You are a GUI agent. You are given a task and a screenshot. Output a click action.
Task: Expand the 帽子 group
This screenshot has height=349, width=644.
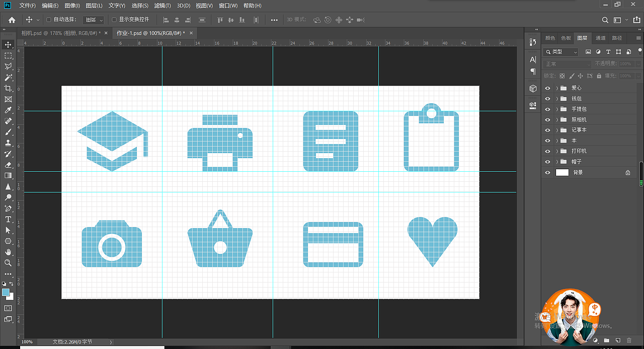click(557, 162)
